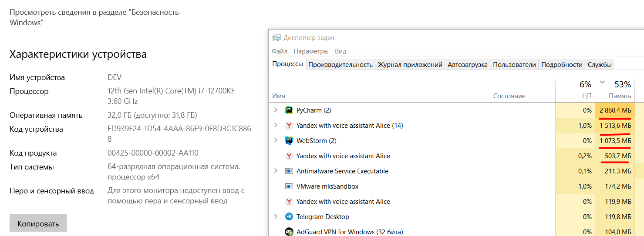Image resolution: width=644 pixels, height=236 pixels.
Task: Click the 119,8 МБ memory value
Action: pos(618,217)
